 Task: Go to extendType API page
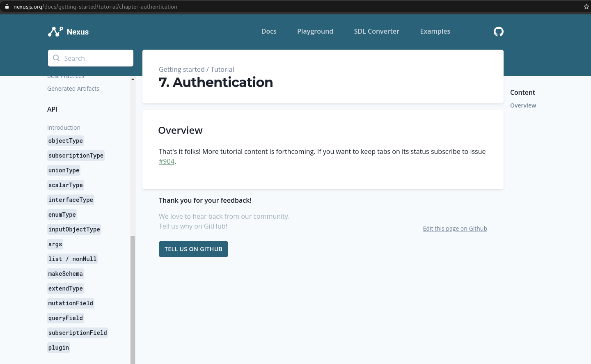tap(66, 288)
